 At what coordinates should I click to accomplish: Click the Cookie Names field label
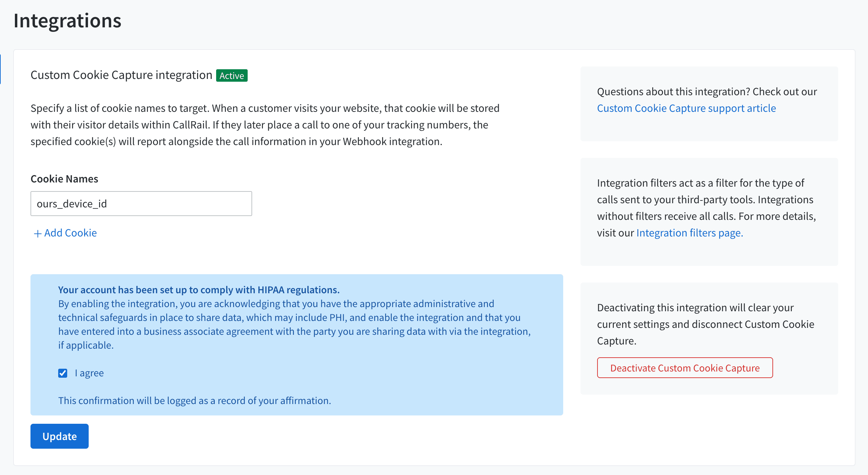[x=64, y=179]
